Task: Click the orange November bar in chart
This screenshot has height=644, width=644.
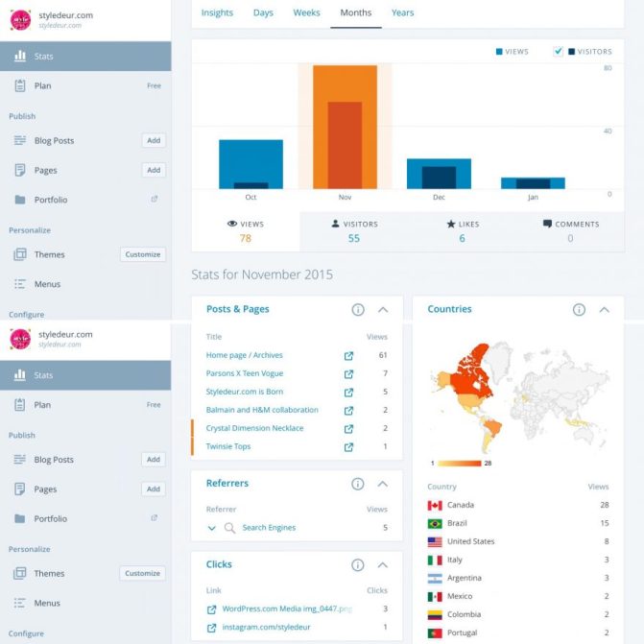Action: [x=344, y=127]
